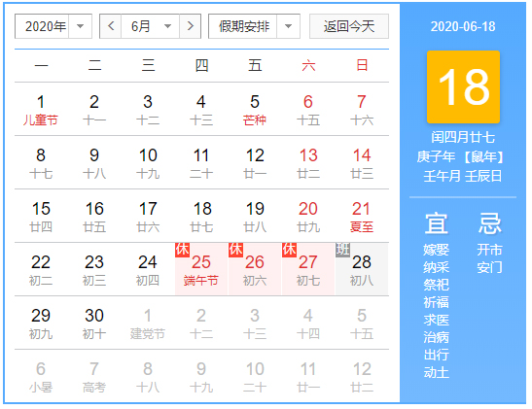
Task: Select June 30 初十 date
Action: [x=94, y=323]
